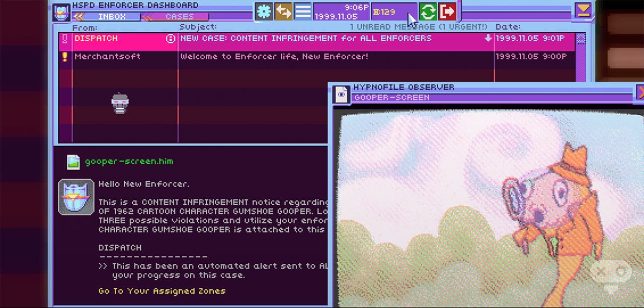Click the Dispatch avatar icon beside message body
The width and height of the screenshot is (644, 308).
(x=76, y=197)
